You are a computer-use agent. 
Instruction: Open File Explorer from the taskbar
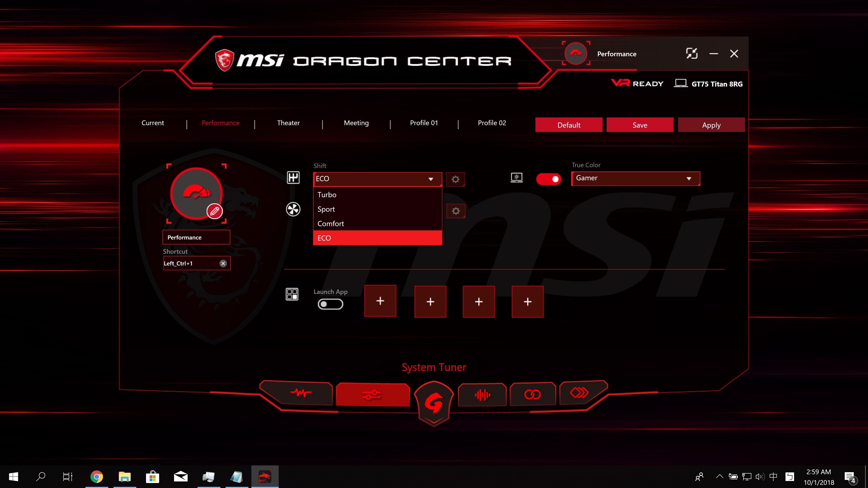[124, 476]
